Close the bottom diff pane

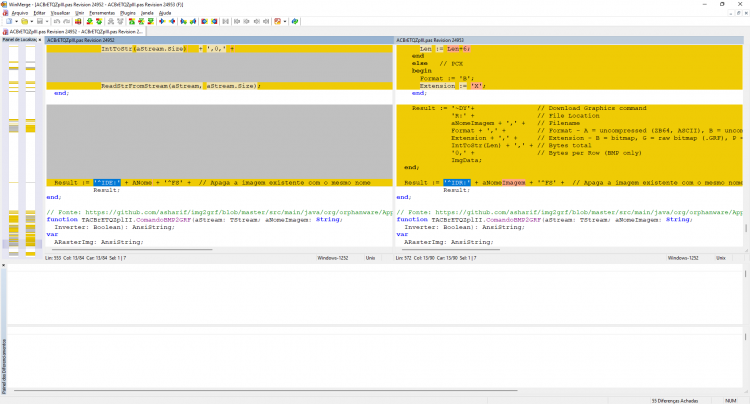[x=3, y=265]
